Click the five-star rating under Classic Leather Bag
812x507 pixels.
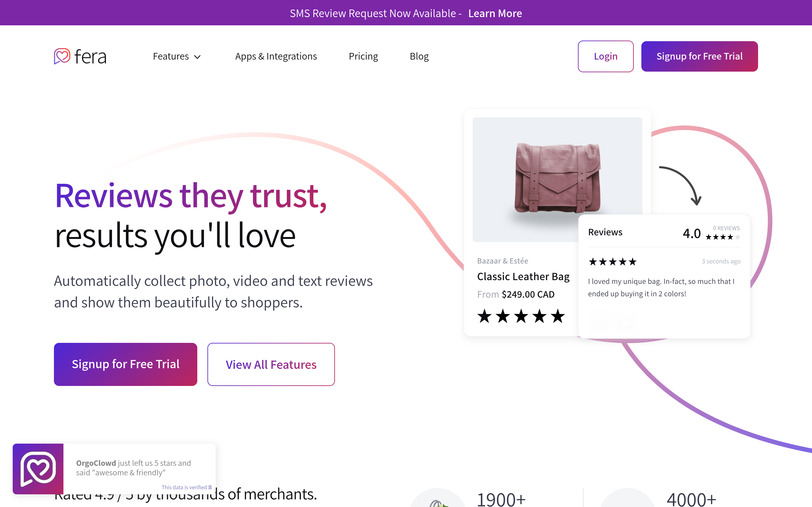[521, 316]
